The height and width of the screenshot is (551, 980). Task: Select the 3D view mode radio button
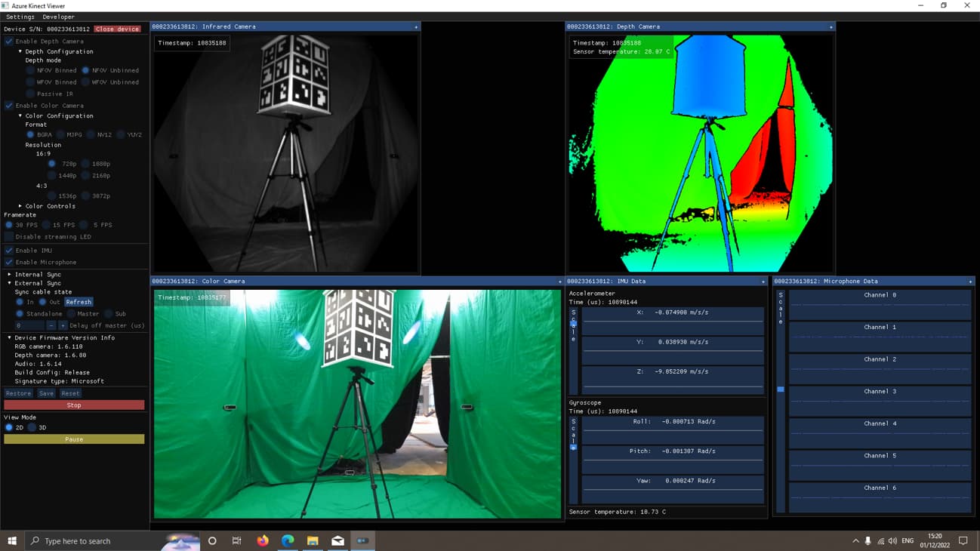click(32, 427)
